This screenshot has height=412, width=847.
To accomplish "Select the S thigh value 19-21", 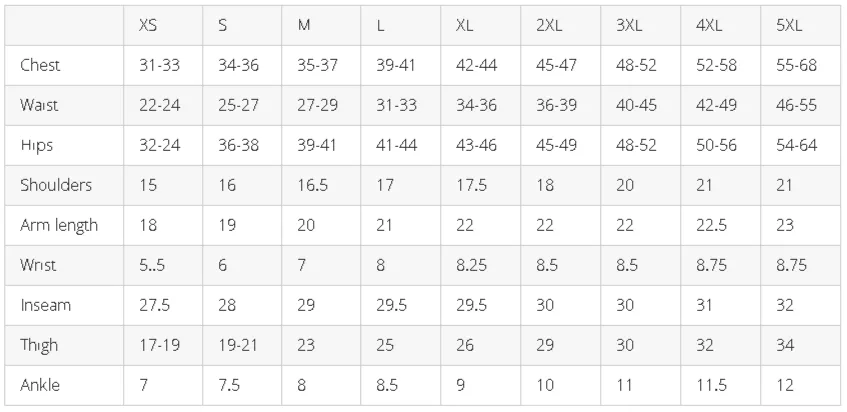I will click(238, 345).
